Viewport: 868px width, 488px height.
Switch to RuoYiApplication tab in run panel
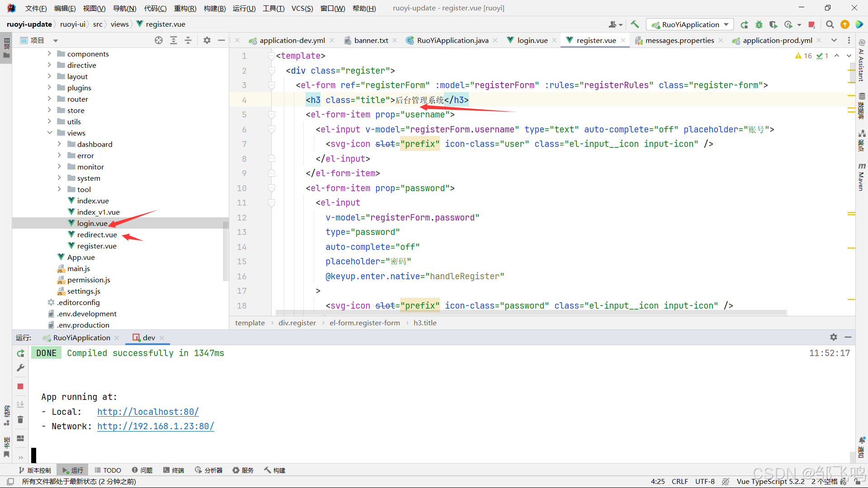point(81,338)
